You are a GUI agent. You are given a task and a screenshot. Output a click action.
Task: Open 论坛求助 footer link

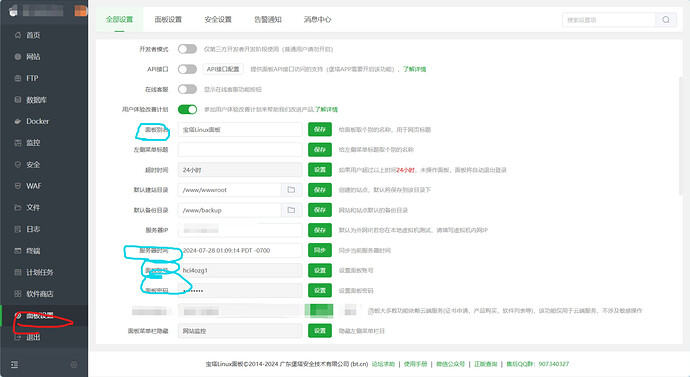coord(383,364)
